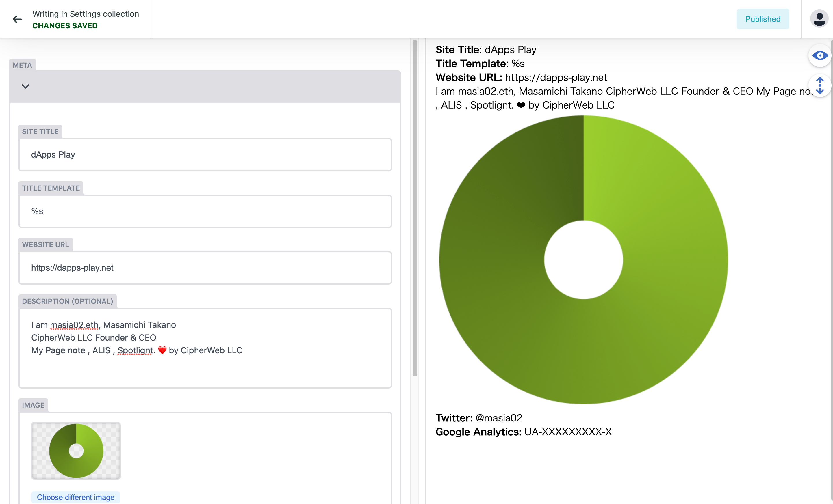Open the Published status dropdown
The height and width of the screenshot is (504, 833).
[763, 19]
